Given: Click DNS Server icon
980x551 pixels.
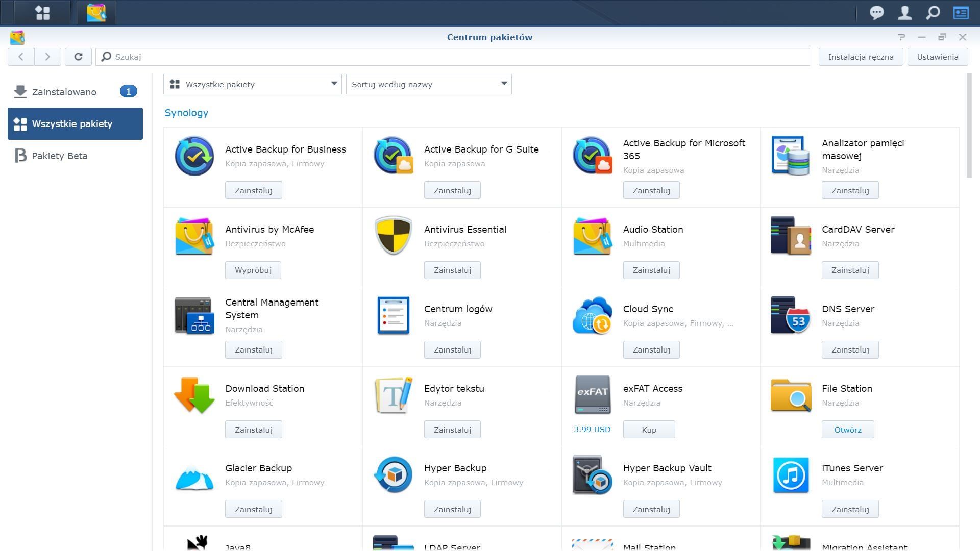Looking at the screenshot, I should pyautogui.click(x=791, y=315).
